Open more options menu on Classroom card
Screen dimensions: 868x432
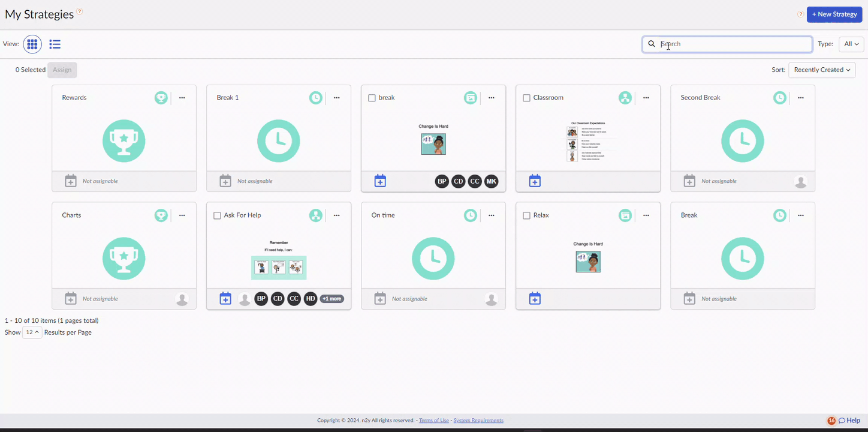(646, 98)
